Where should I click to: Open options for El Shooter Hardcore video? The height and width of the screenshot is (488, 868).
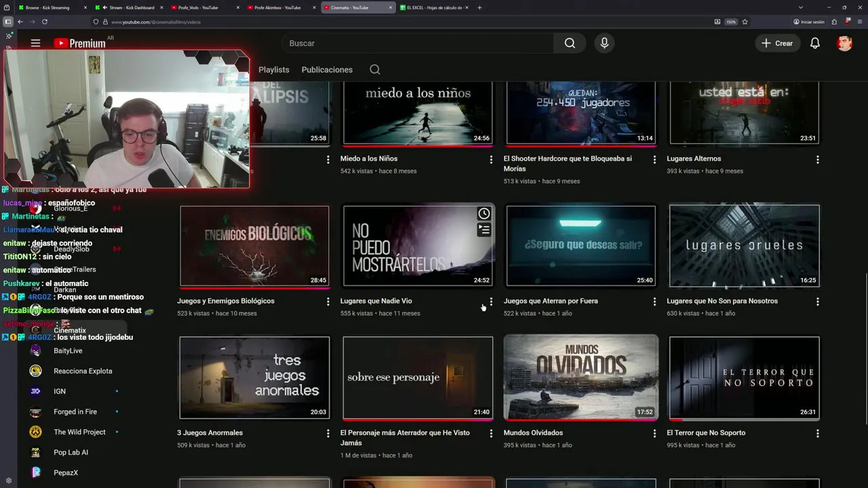coord(654,159)
